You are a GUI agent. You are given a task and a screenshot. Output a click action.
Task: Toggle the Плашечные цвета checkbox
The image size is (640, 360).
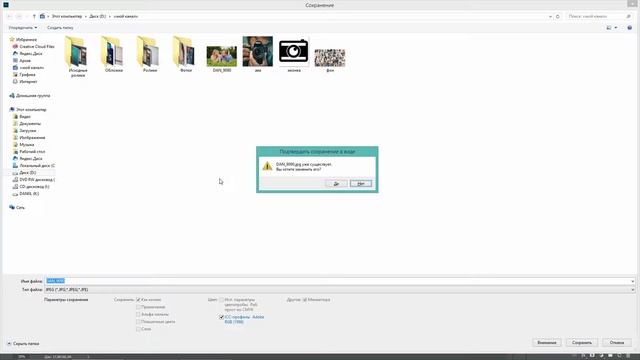[x=138, y=322]
